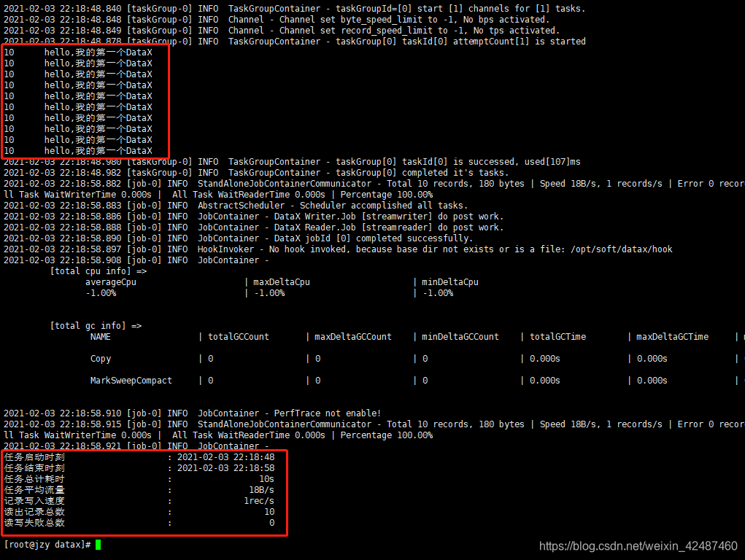Select the '[total gc info] =>' header
The image size is (745, 560).
[96, 326]
